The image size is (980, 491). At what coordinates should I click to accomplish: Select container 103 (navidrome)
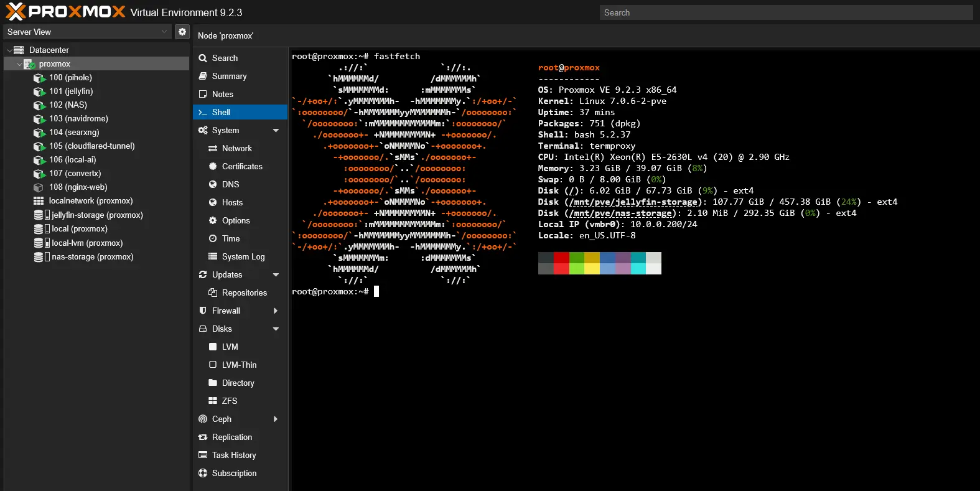tap(96, 118)
